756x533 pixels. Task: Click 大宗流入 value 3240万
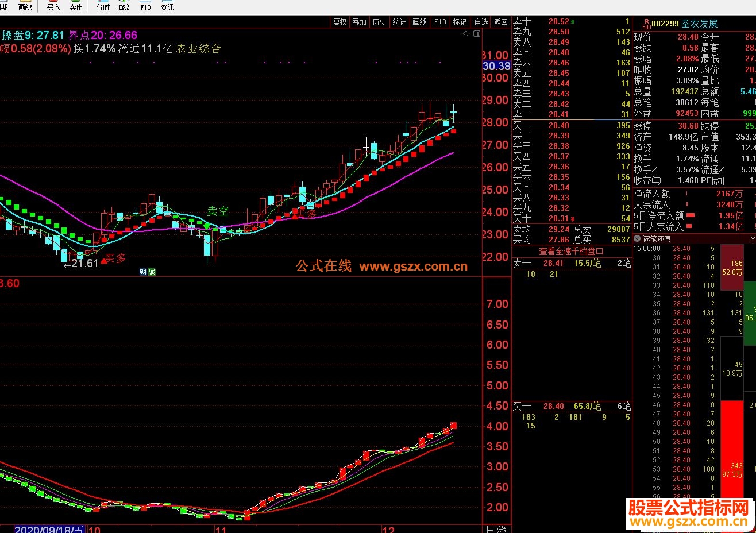tap(730, 204)
